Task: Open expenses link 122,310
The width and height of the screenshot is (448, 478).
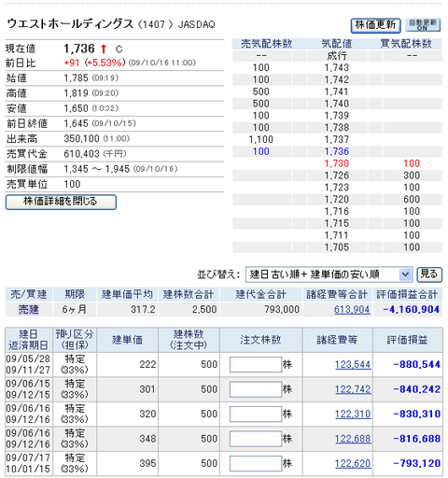Action: pyautogui.click(x=353, y=414)
